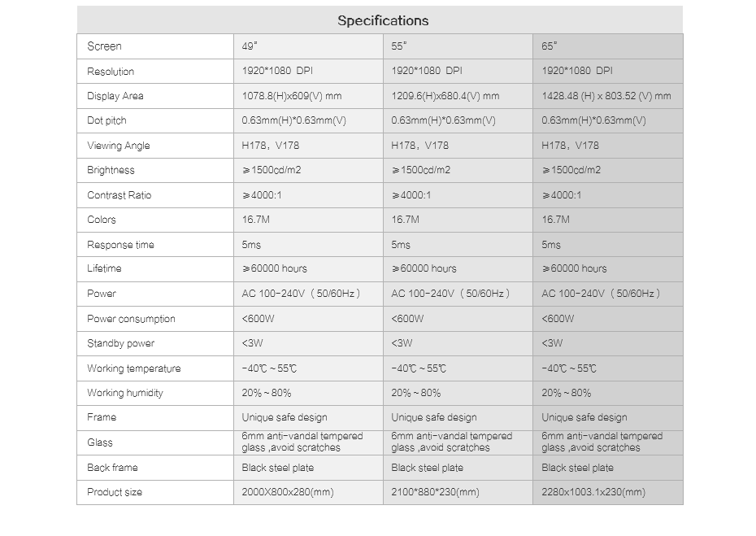Select the Working temperature row label
Screen dimensions: 756x536
(134, 368)
